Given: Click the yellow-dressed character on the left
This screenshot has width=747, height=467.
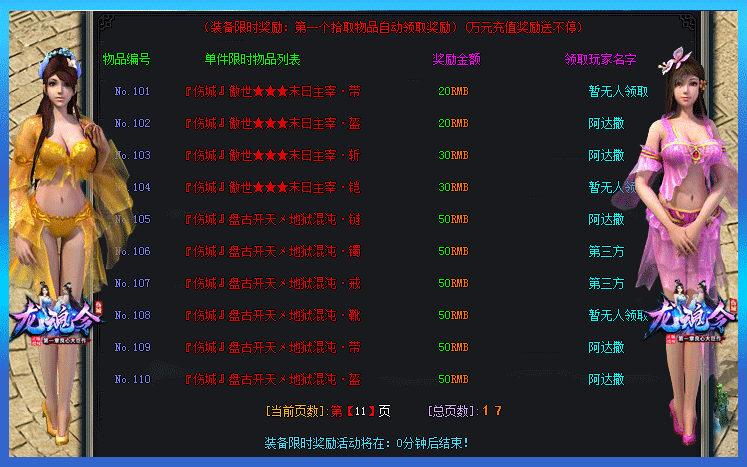Looking at the screenshot, I should click(x=56, y=200).
